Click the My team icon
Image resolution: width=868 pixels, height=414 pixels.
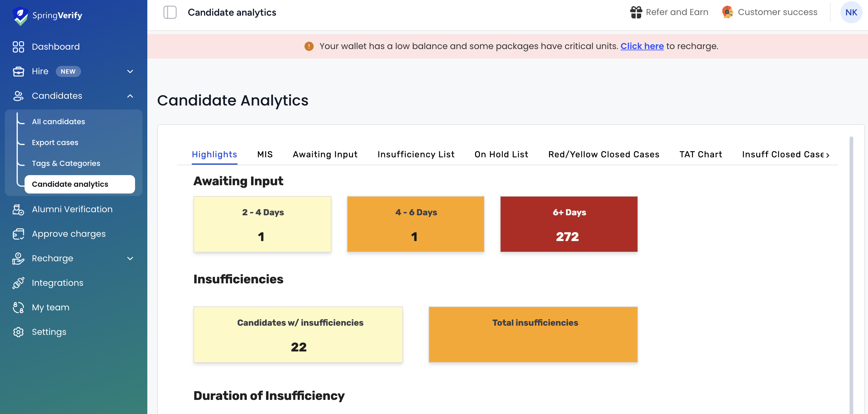18,308
